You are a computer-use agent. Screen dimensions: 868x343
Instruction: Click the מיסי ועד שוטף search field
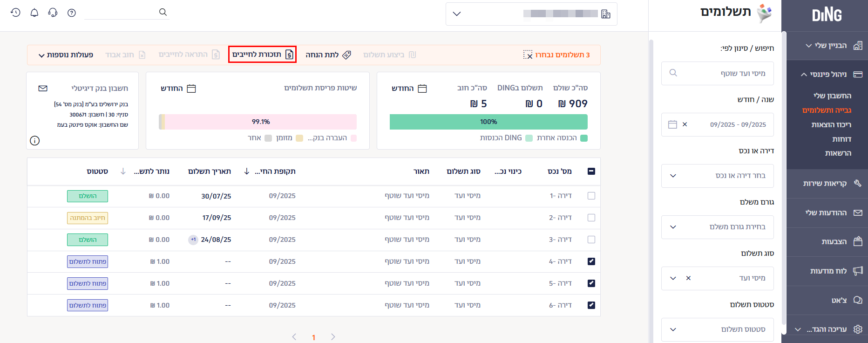pos(717,73)
